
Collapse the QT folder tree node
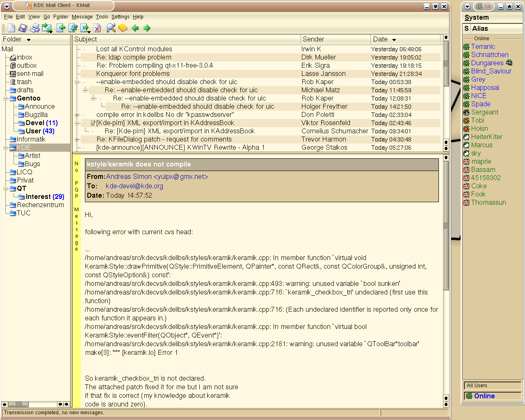(6, 189)
